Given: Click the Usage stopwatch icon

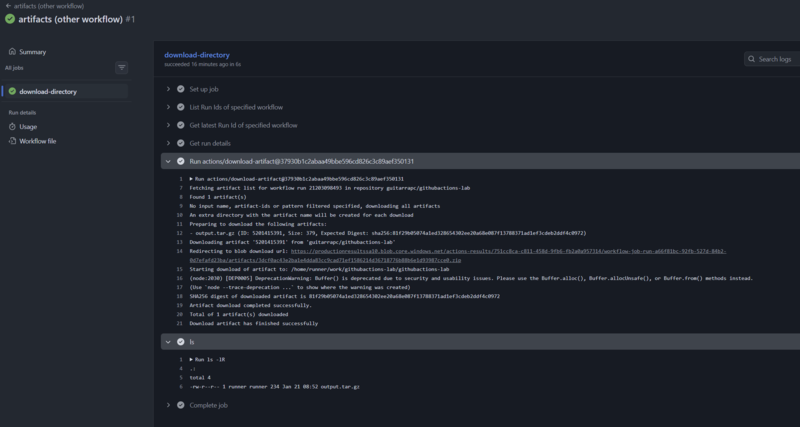Looking at the screenshot, I should (x=12, y=127).
